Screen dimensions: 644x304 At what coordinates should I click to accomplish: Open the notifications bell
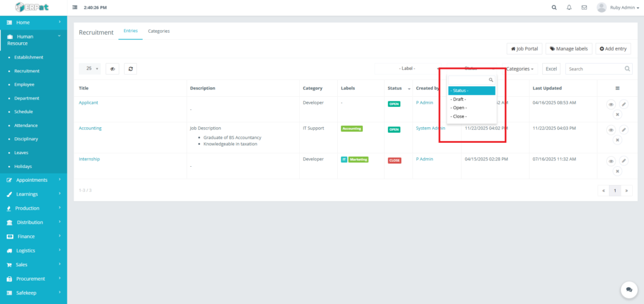point(569,8)
